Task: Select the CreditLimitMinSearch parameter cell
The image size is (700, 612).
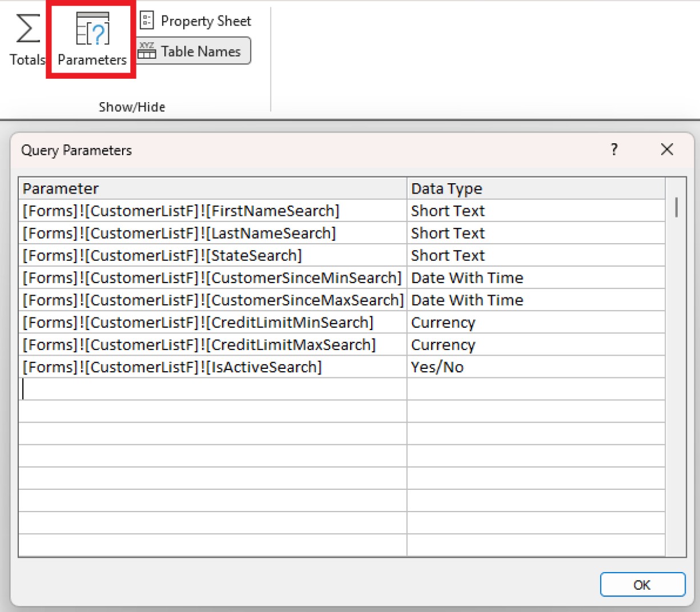Action: point(213,322)
